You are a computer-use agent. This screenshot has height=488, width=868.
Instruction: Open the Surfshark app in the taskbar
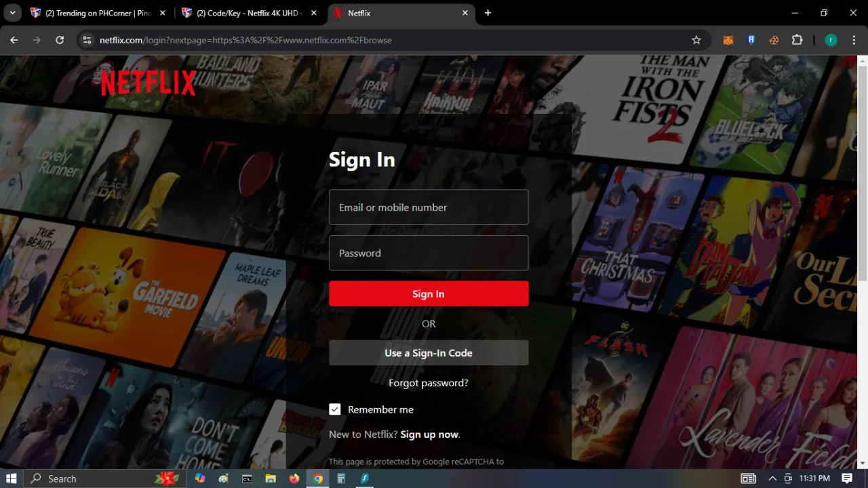click(x=364, y=479)
